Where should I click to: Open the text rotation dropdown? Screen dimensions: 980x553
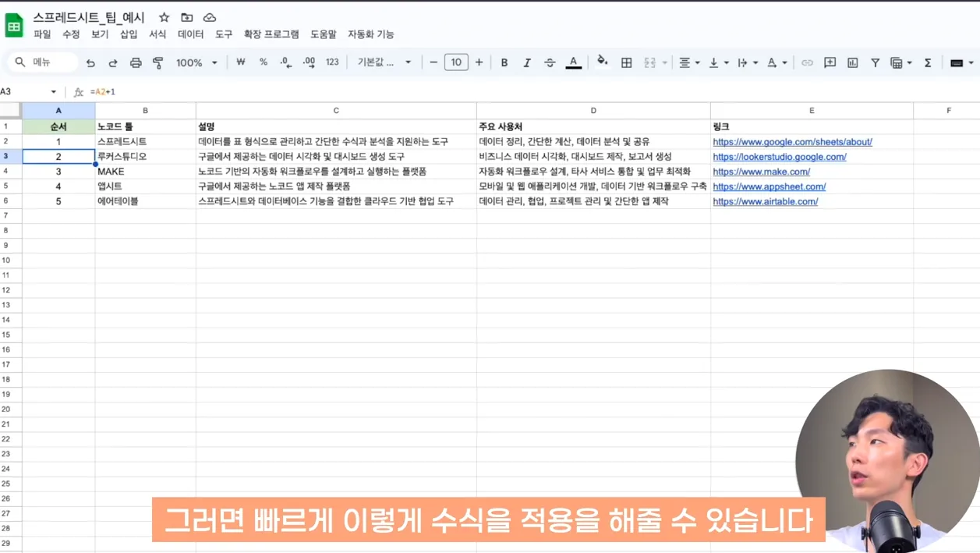coord(777,62)
